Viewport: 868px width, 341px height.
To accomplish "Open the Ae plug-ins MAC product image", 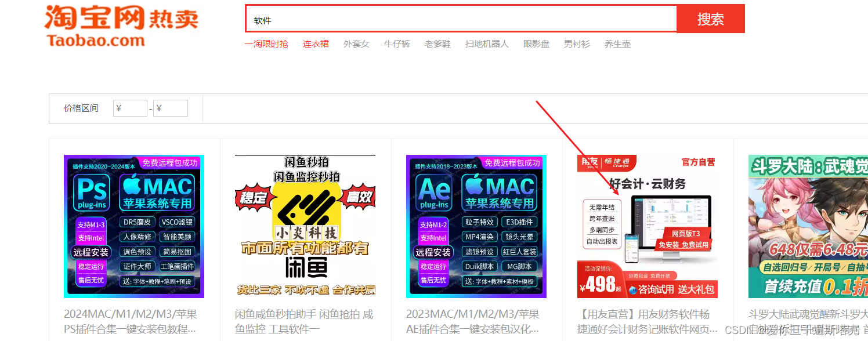I will (476, 226).
